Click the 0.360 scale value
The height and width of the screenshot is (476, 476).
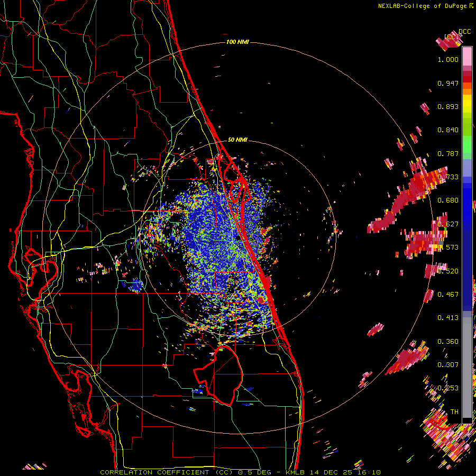(x=448, y=341)
